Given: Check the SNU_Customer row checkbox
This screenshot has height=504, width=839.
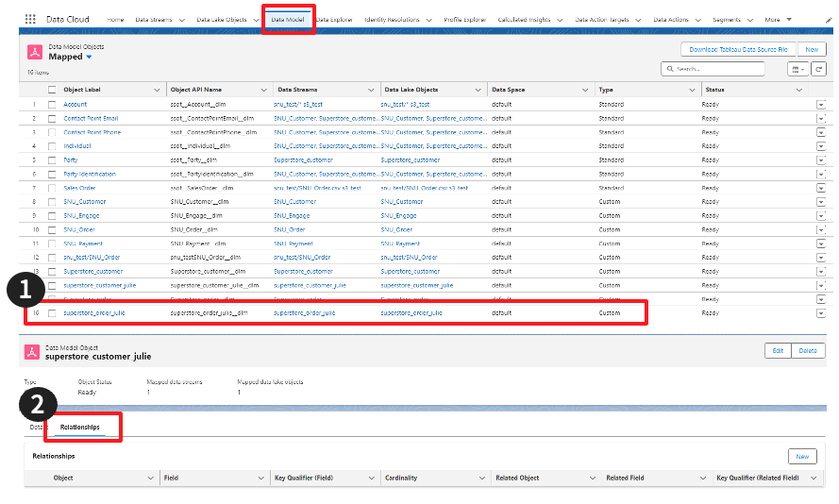Looking at the screenshot, I should point(52,202).
